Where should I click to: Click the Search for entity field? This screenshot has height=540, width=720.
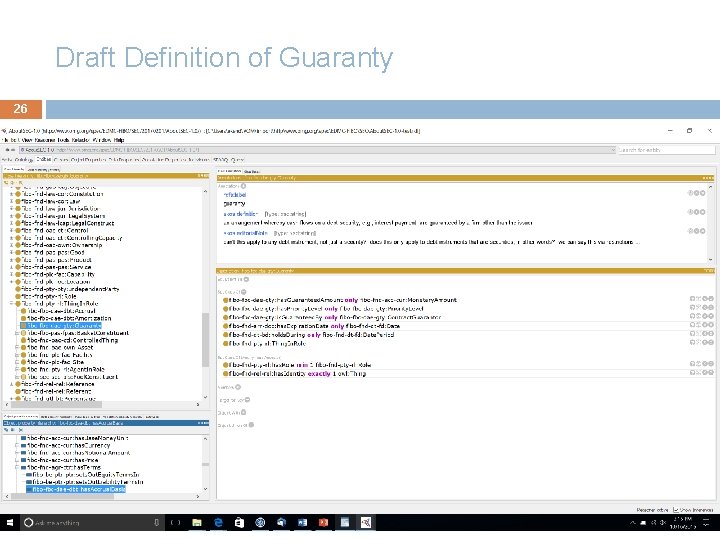coord(666,150)
